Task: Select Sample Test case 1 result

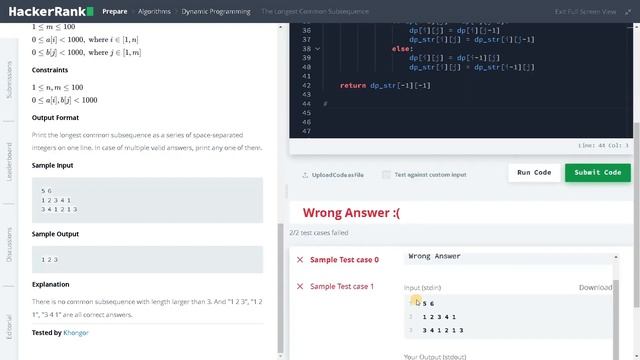Action: 342,287
